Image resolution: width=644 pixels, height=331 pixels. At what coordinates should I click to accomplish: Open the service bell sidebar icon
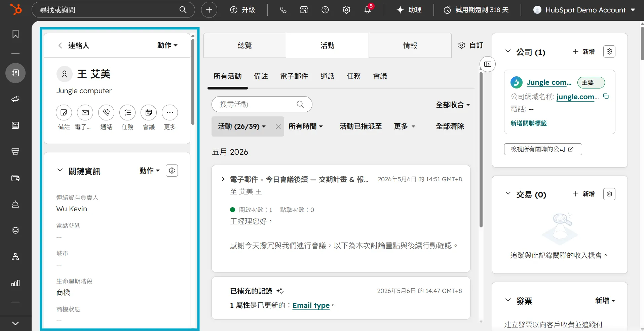click(15, 204)
